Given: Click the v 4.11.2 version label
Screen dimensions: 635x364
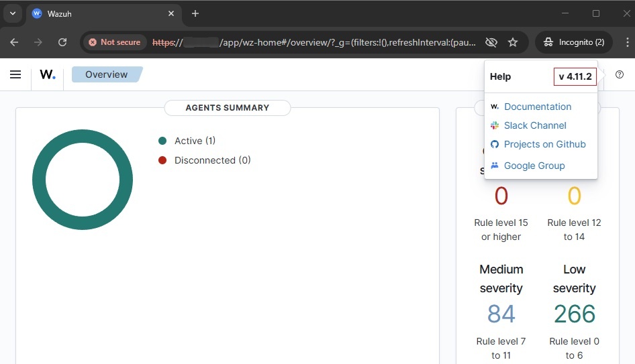Looking at the screenshot, I should [x=575, y=76].
